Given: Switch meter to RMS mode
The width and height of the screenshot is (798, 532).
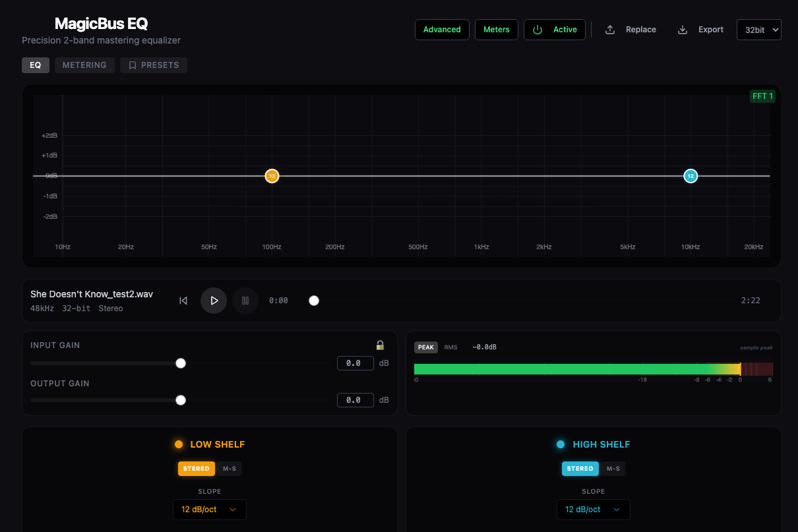Looking at the screenshot, I should click(x=450, y=347).
